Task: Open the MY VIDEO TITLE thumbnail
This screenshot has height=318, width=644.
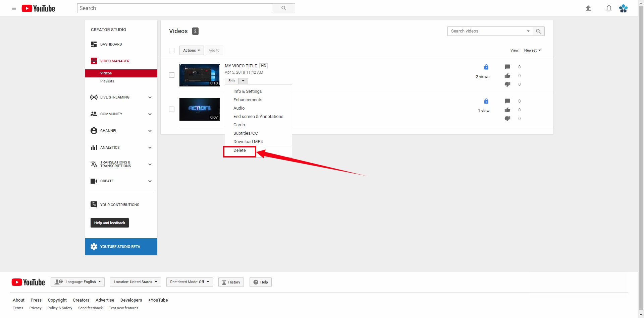Action: point(200,75)
